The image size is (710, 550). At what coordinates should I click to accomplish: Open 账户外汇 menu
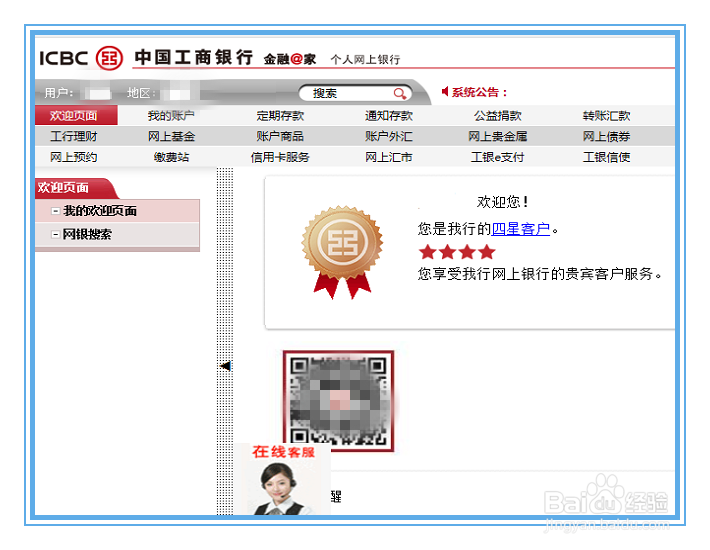coord(389,136)
